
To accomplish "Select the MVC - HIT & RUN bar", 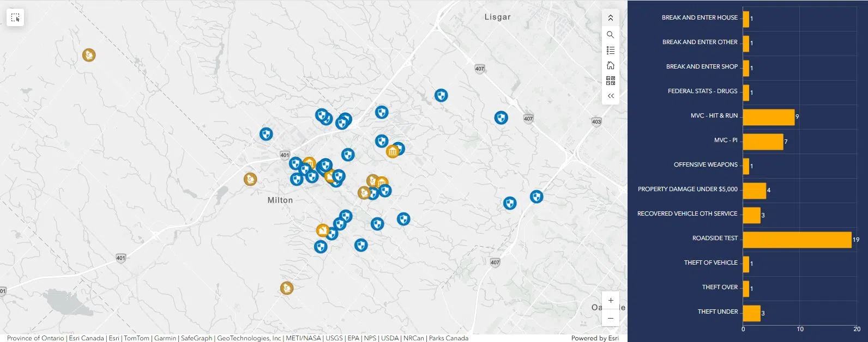I will (768, 117).
